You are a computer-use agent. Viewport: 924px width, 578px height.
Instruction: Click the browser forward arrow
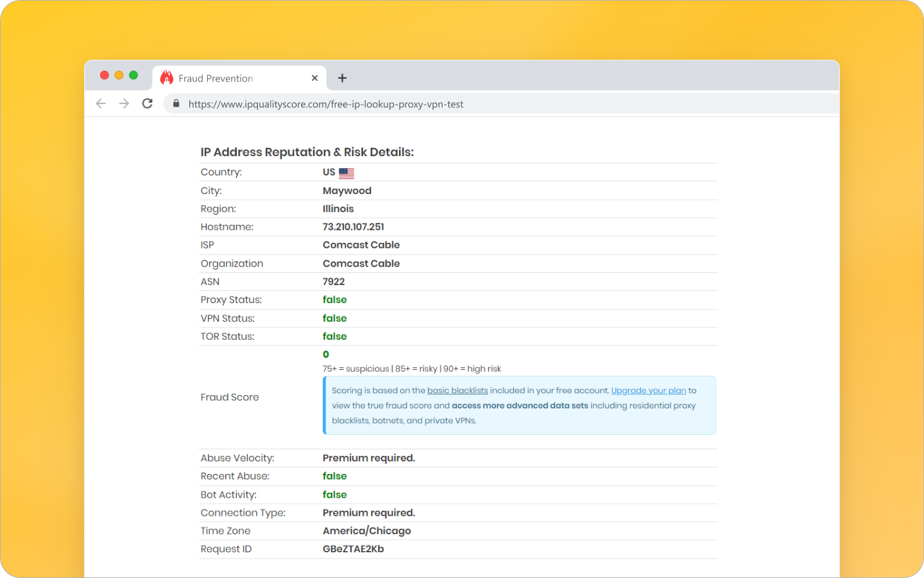point(124,103)
